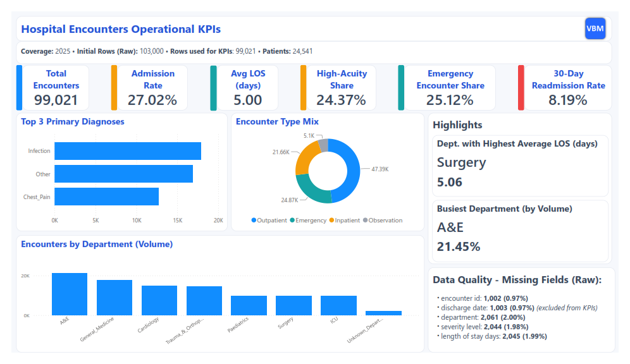Click the Highlights heading

(x=457, y=125)
